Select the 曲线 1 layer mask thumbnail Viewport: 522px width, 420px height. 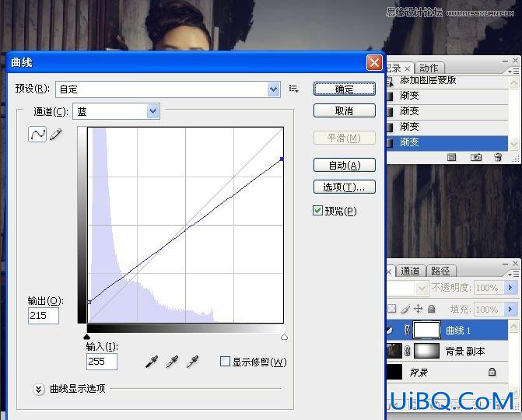(x=426, y=330)
